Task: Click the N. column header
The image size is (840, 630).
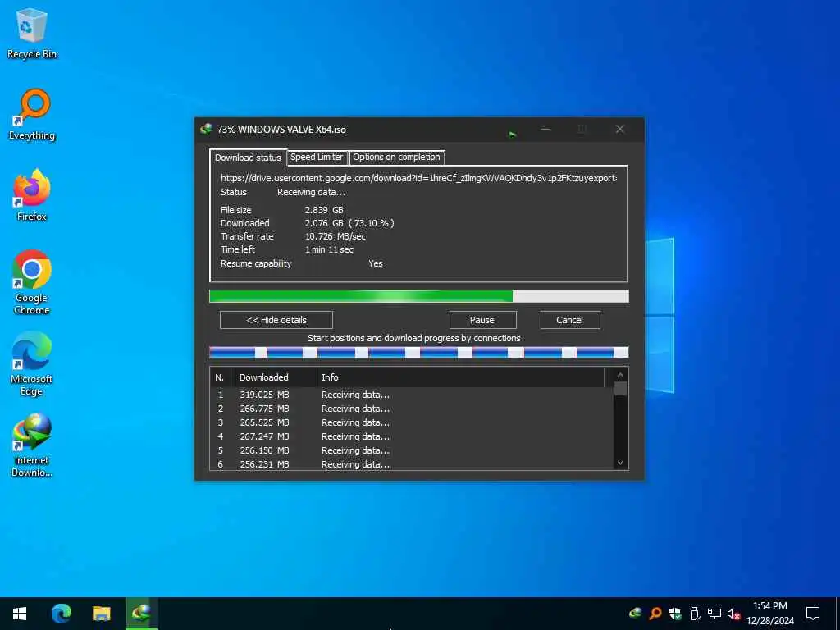Action: (x=222, y=377)
